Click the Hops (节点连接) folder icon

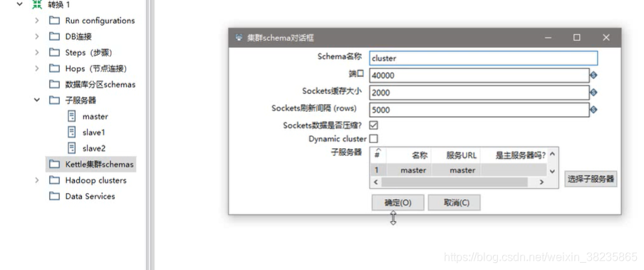[54, 68]
